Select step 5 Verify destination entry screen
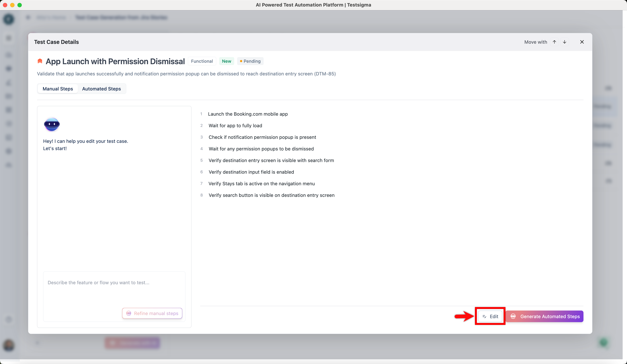627x364 pixels. tap(271, 161)
